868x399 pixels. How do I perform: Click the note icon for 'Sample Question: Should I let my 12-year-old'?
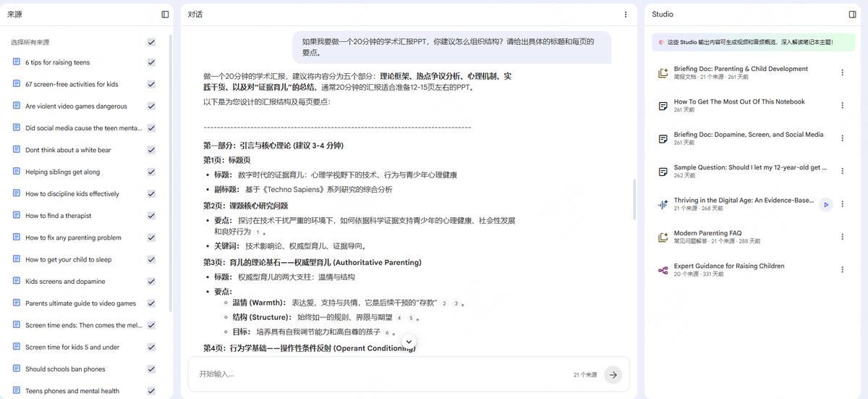[663, 172]
